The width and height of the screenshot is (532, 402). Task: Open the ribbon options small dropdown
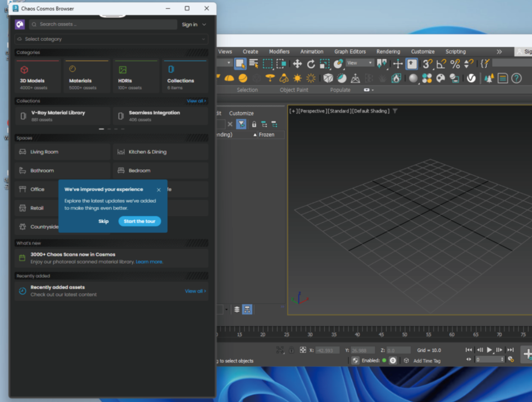coord(369,90)
